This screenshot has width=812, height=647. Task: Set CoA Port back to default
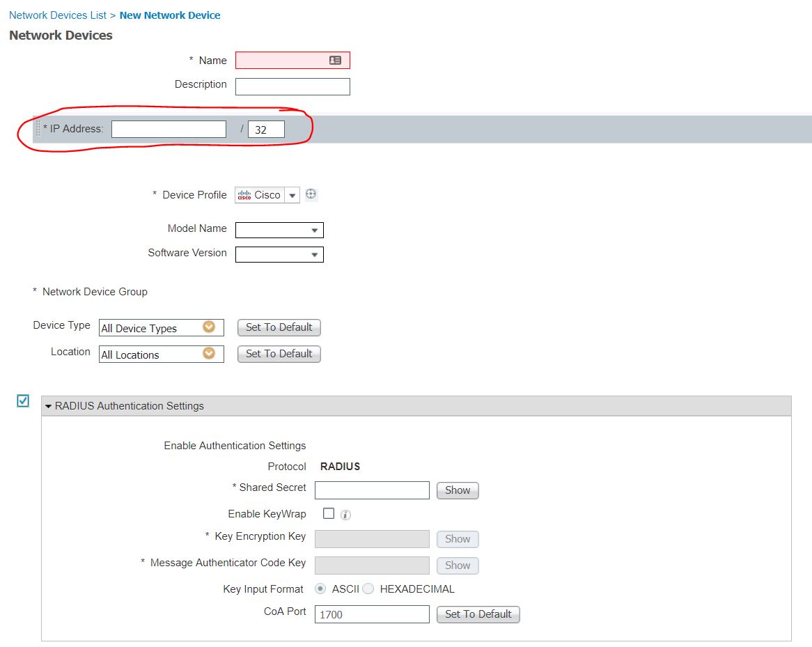coord(478,614)
